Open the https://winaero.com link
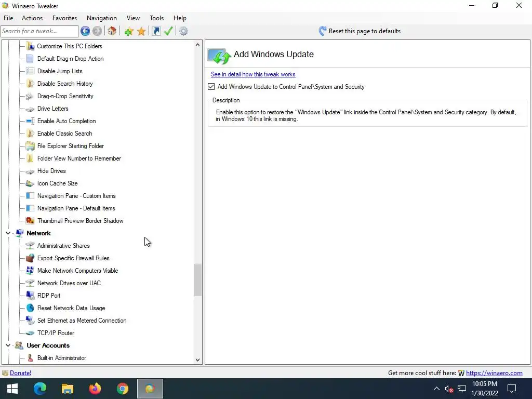Viewport: 532px width, 399px height. [494, 373]
